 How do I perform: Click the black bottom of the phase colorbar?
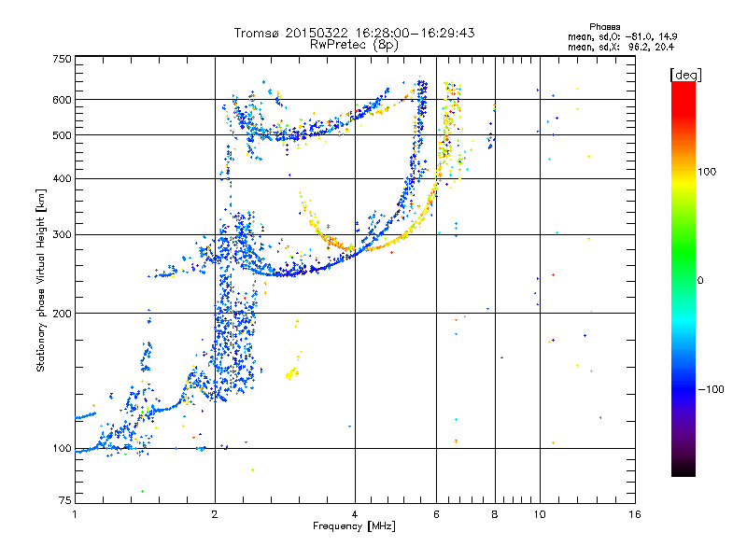(x=684, y=469)
